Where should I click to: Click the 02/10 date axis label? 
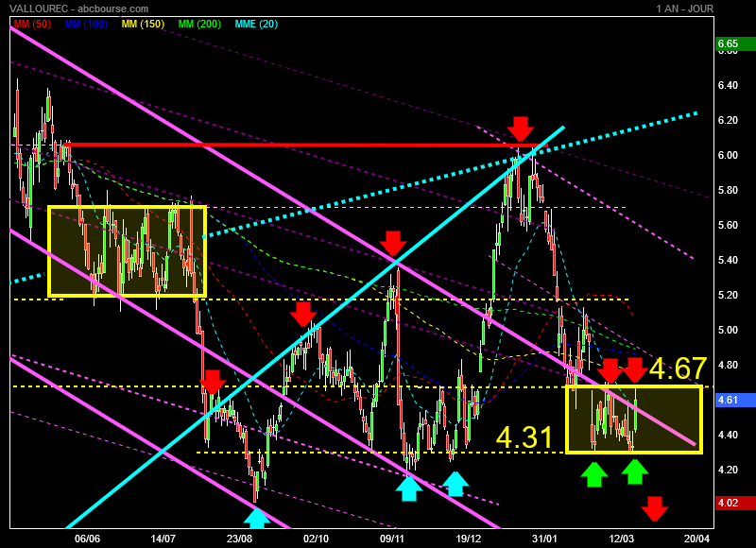pyautogui.click(x=316, y=539)
